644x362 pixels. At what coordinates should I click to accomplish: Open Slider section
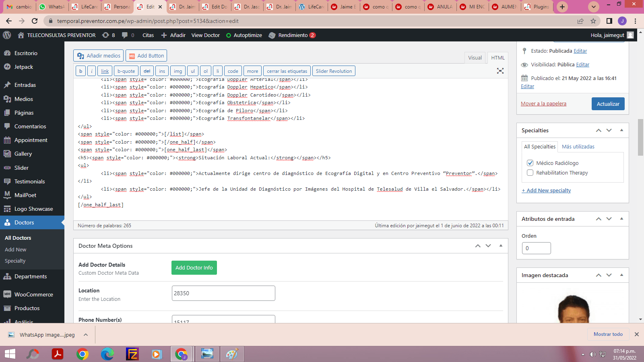[x=21, y=168]
